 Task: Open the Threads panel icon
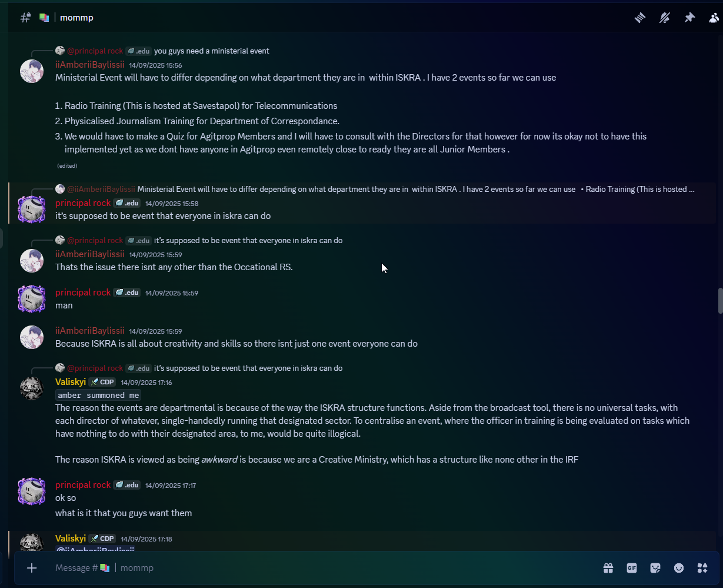click(x=639, y=18)
